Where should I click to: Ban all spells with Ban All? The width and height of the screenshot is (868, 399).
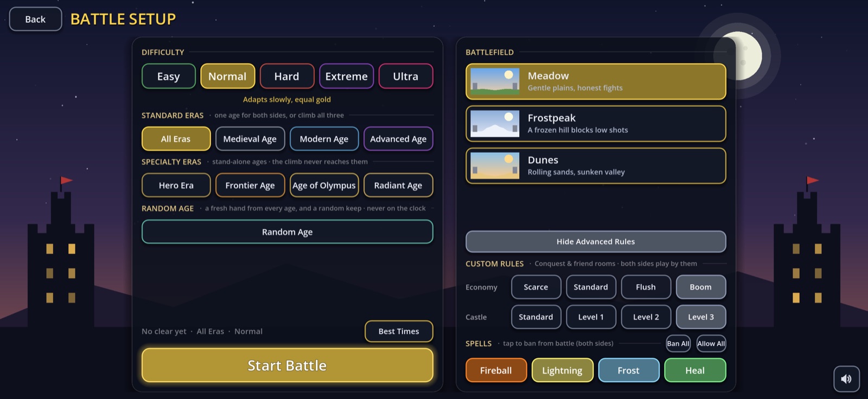pyautogui.click(x=678, y=344)
